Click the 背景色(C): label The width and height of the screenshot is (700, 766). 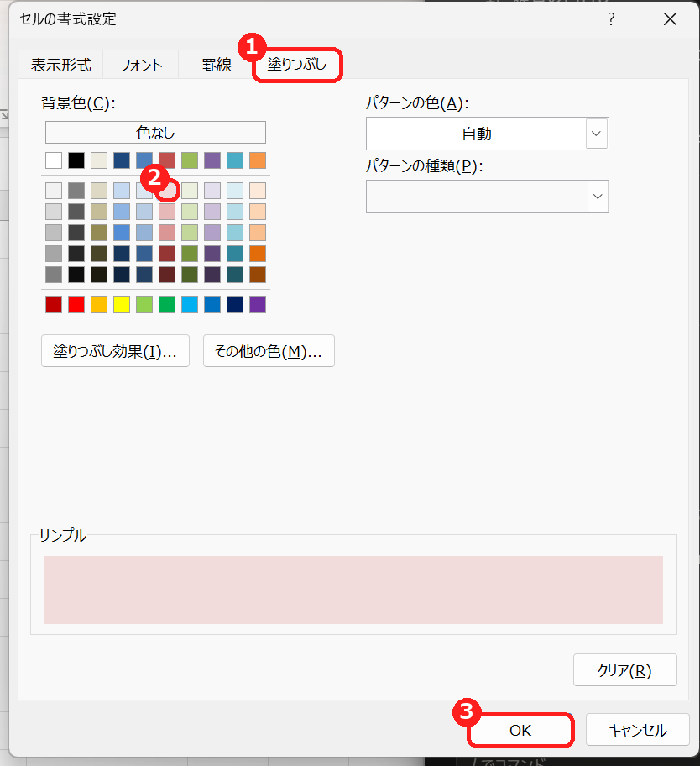[x=78, y=102]
